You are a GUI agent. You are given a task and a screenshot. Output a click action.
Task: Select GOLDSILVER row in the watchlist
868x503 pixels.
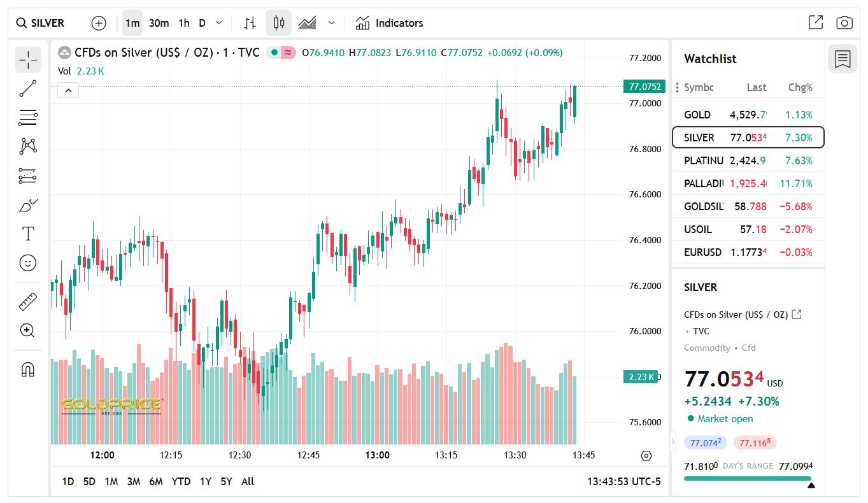tap(748, 206)
